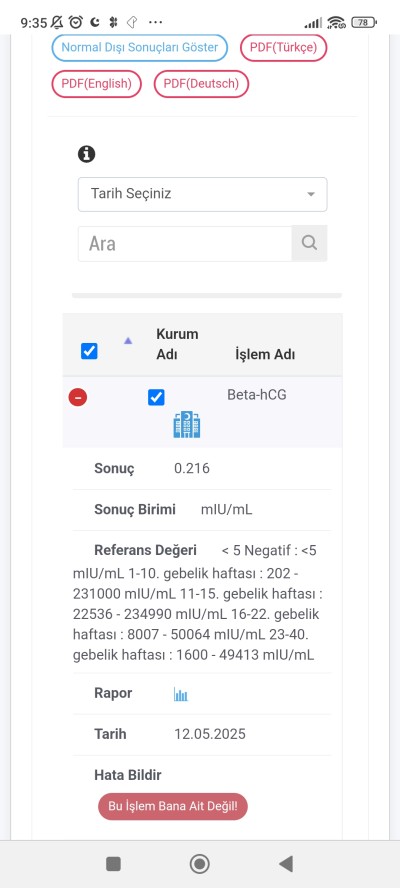Tap the Android home circle button
Image resolution: width=400 pixels, height=888 pixels.
(x=199, y=864)
